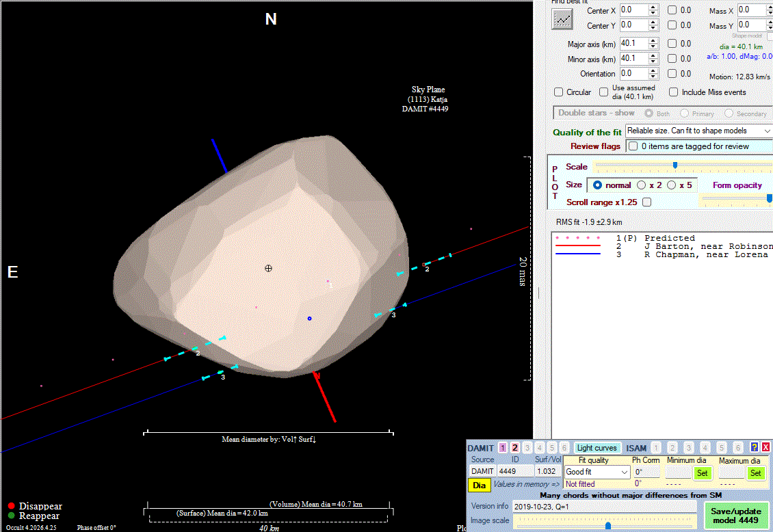Click '(Surface) Mean dia = 42.0 km' label
The height and width of the screenshot is (532, 773).
pyautogui.click(x=222, y=514)
